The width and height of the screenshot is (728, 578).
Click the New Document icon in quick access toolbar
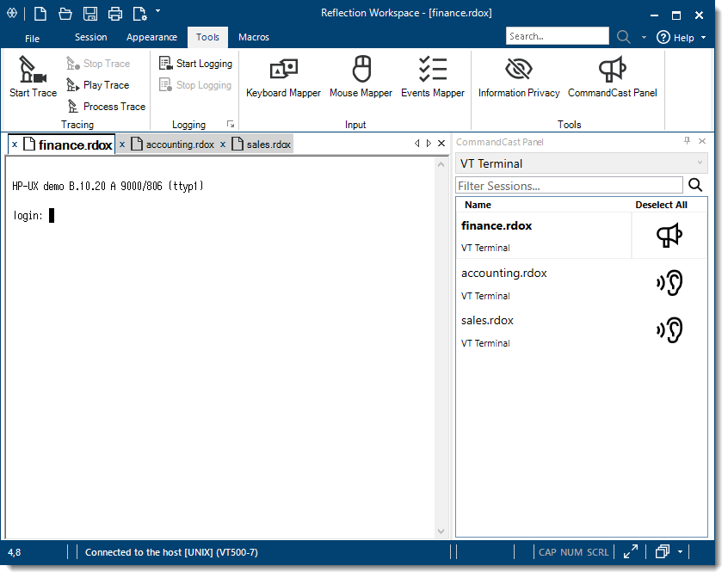click(x=40, y=14)
